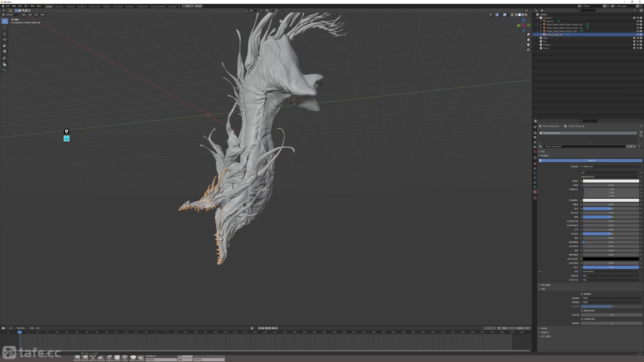Open the outliner filter dropdown
The width and height of the screenshot is (644, 362).
(x=636, y=10)
